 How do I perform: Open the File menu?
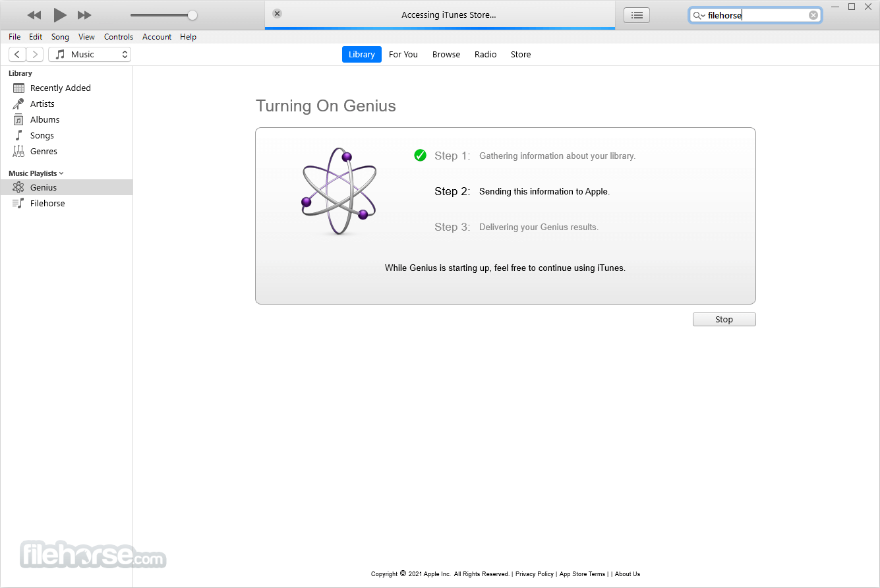pos(15,37)
